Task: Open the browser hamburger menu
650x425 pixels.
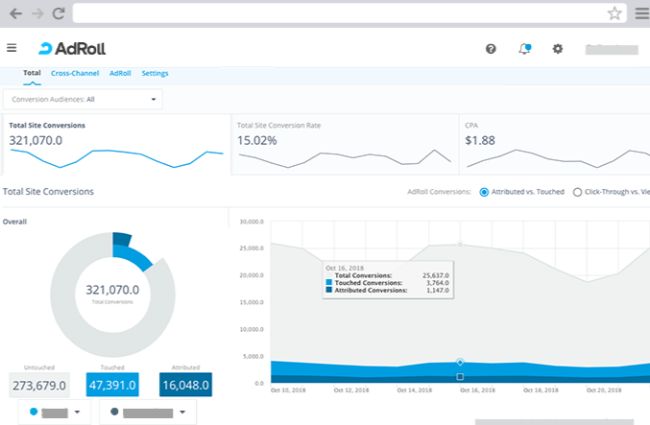Action: 640,14
